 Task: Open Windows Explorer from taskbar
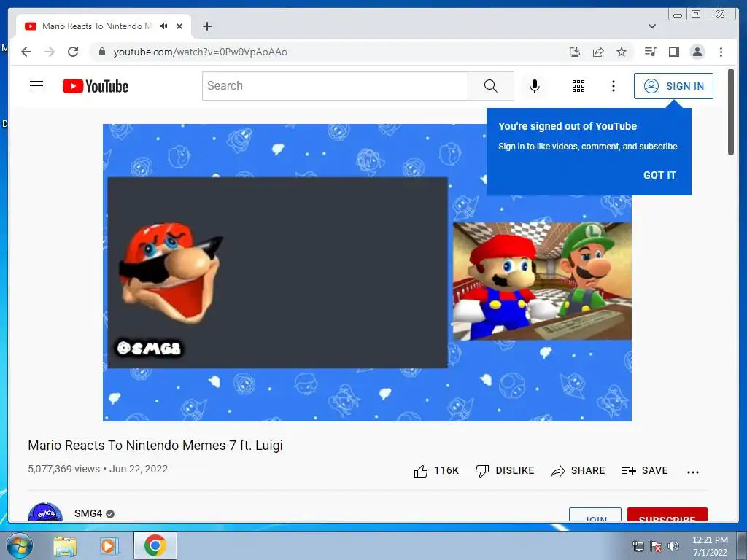(x=65, y=545)
